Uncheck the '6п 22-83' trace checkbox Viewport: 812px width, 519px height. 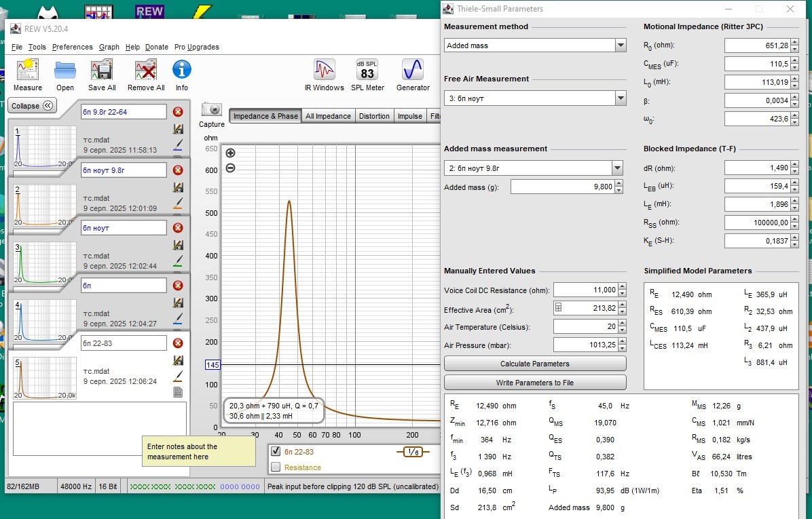(276, 452)
